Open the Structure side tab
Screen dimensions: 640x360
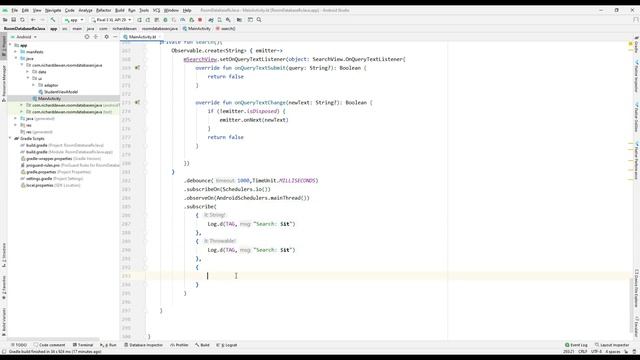(x=4, y=255)
